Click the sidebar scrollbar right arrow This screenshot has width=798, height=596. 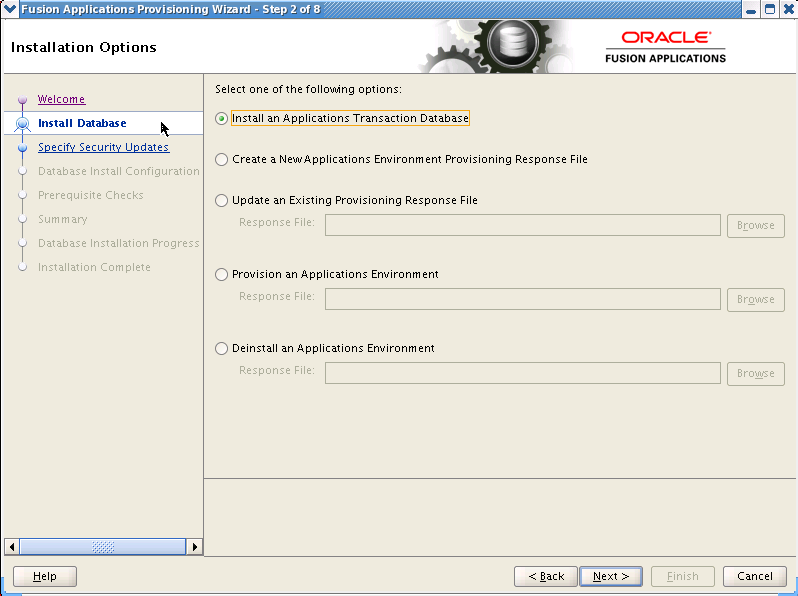tap(194, 547)
